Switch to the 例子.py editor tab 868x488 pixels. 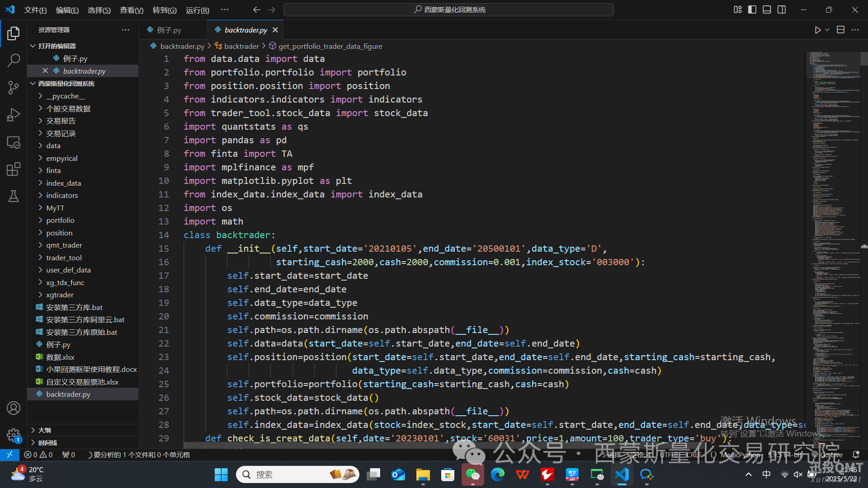tap(169, 30)
